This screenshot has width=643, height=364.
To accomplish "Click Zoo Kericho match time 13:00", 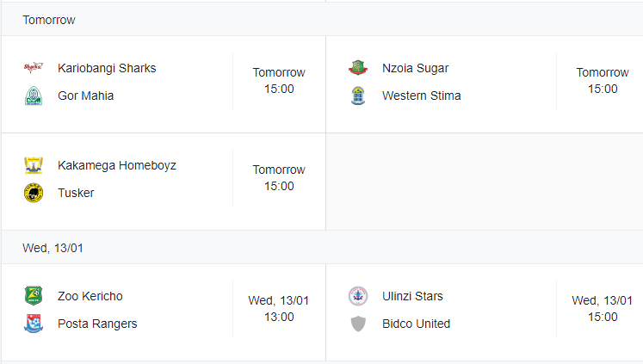I will pyautogui.click(x=279, y=317).
